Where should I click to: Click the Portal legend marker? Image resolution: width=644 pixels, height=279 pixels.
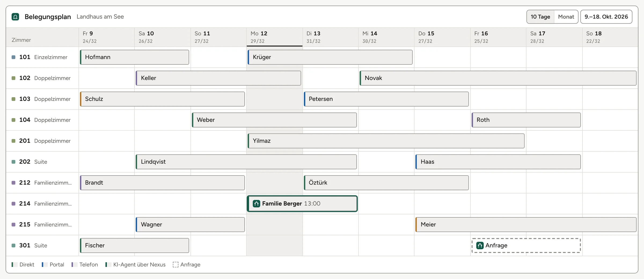point(45,265)
